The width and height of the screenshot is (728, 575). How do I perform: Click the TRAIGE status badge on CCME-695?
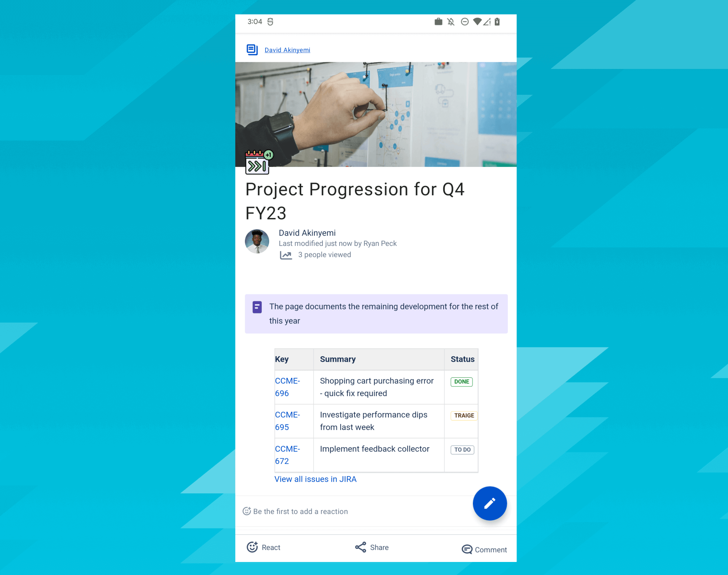tap(464, 415)
